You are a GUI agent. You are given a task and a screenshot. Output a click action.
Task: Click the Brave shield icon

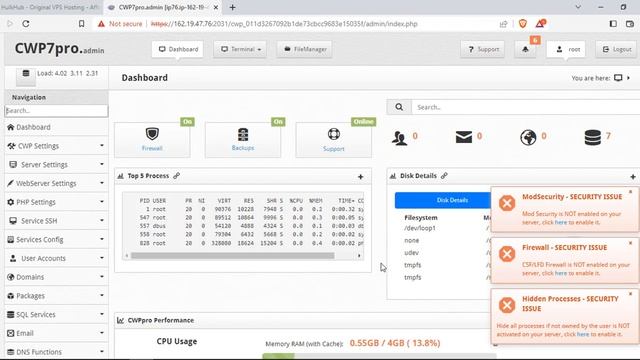pyautogui.click(x=522, y=24)
